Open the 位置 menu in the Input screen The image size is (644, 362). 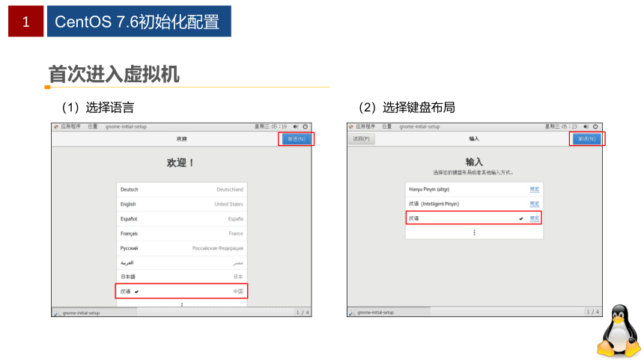point(387,126)
